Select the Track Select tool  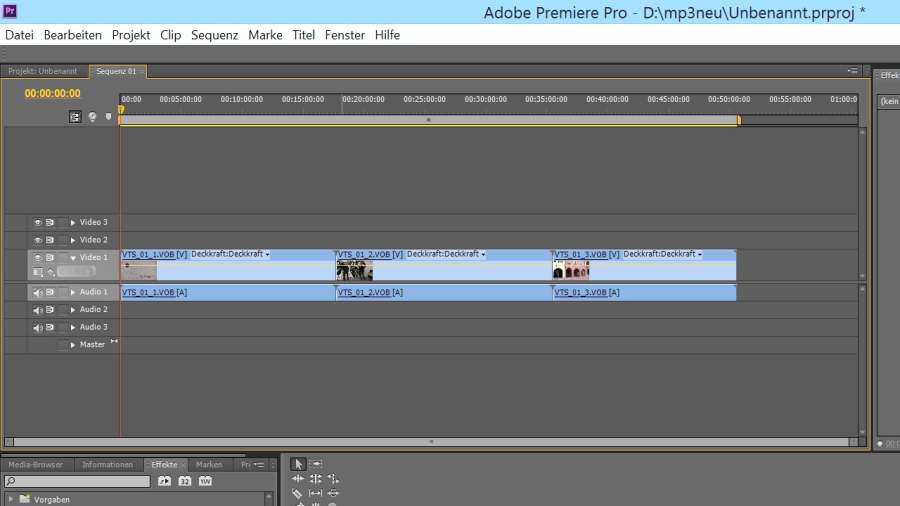coord(316,464)
